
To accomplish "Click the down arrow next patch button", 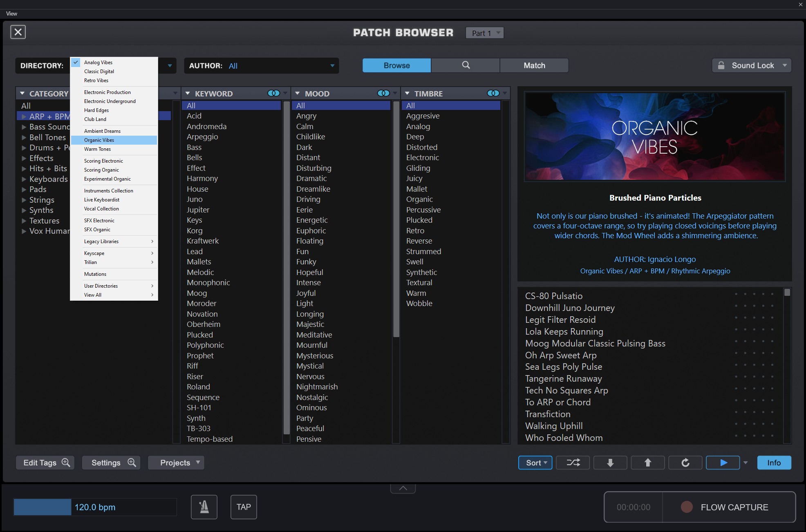I will coord(610,463).
